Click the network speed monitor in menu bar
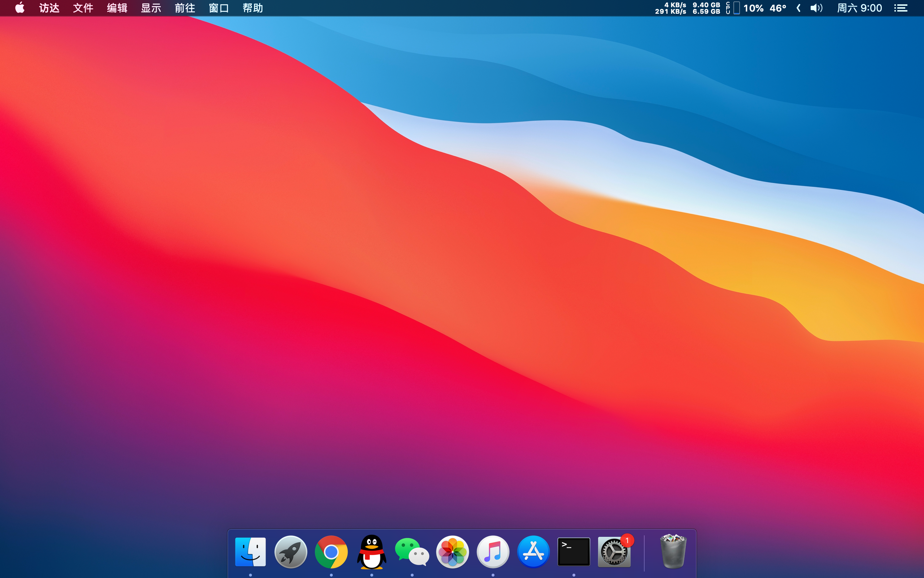 [x=671, y=8]
